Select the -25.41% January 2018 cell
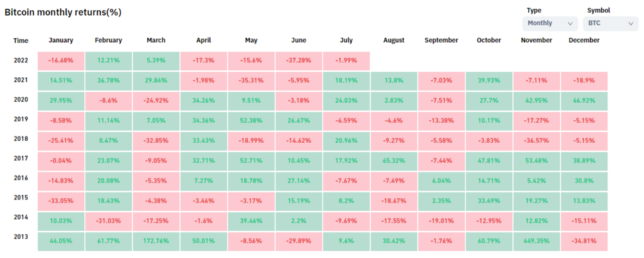 tap(61, 140)
